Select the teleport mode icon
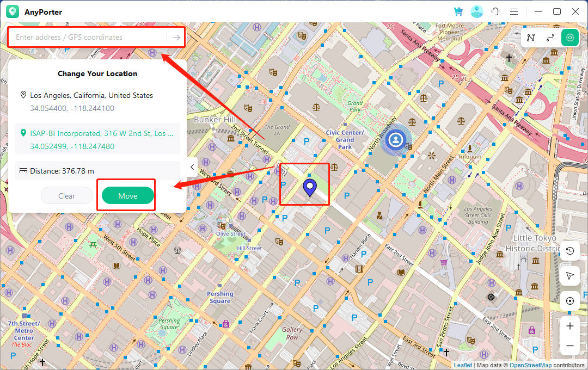This screenshot has width=588, height=370. [570, 38]
